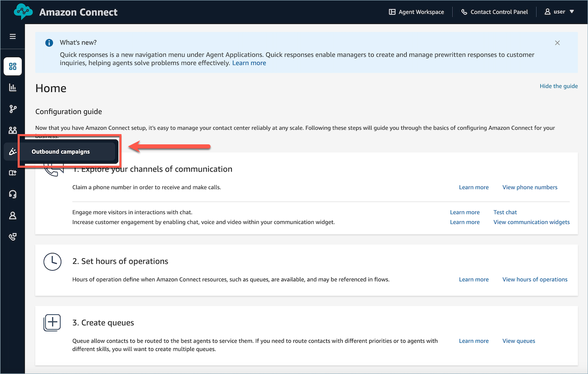
Task: Open the Routing flows icon in sidebar
Action: pyautogui.click(x=13, y=109)
